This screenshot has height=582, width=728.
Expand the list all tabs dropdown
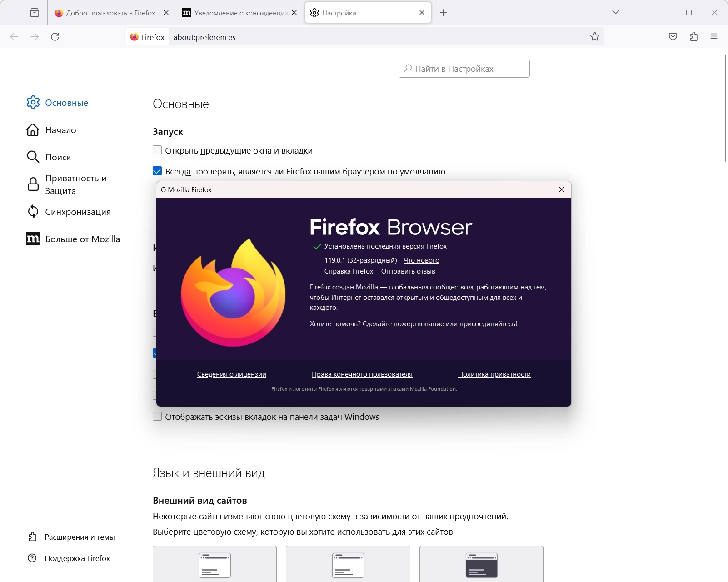point(616,13)
